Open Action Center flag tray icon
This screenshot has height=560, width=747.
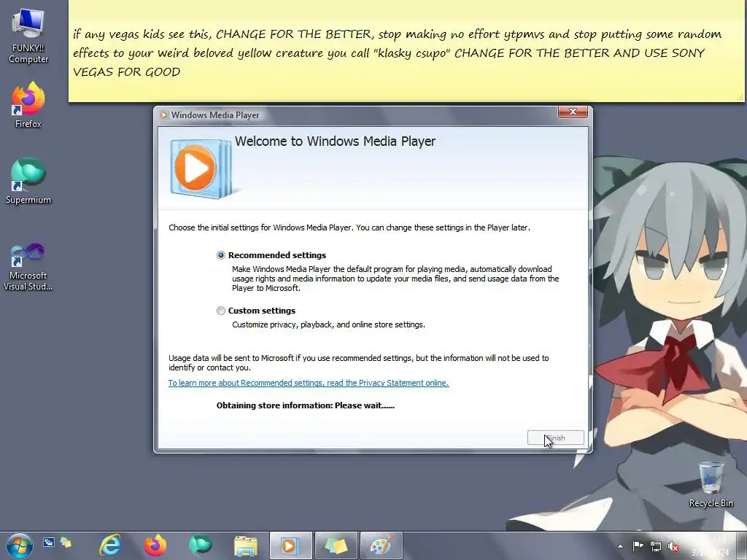pyautogui.click(x=638, y=546)
